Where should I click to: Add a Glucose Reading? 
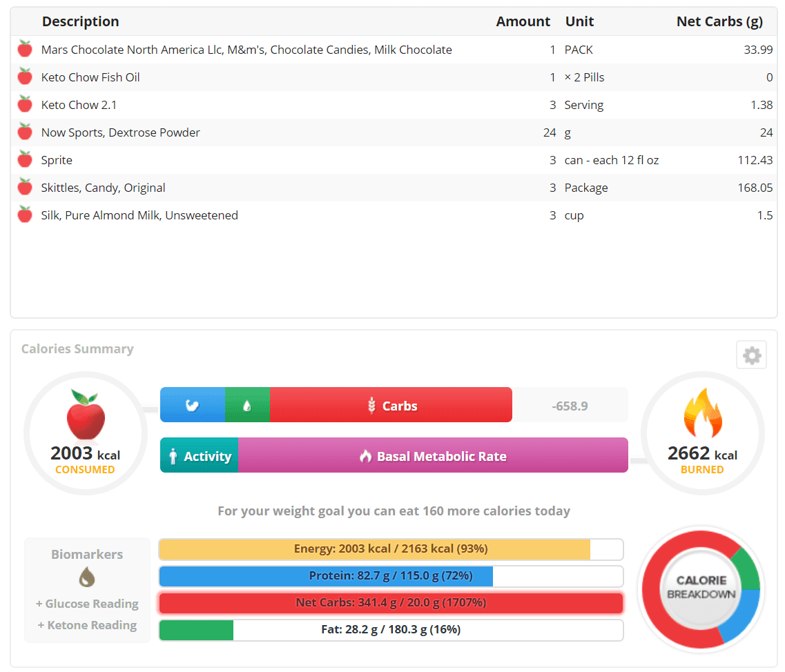(87, 604)
